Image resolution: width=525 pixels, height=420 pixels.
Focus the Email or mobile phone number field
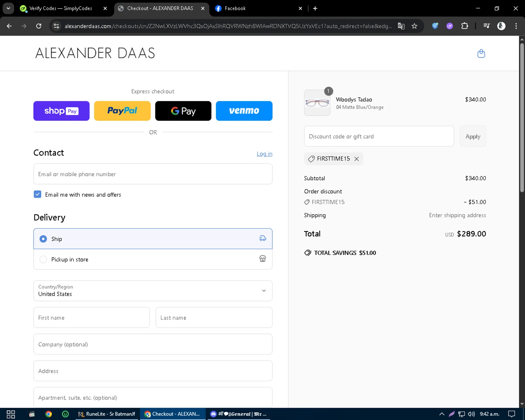click(153, 174)
